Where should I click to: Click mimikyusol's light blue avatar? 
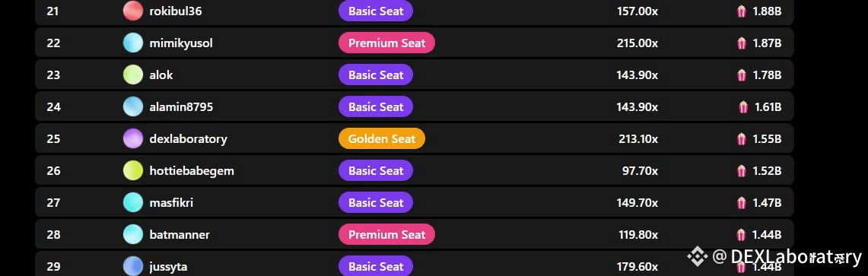tap(133, 43)
